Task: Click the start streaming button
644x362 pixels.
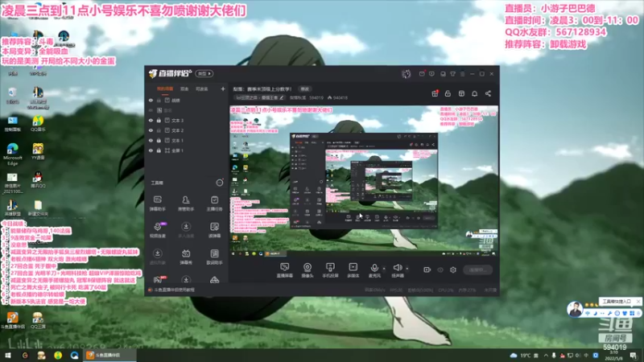Action: 477,269
